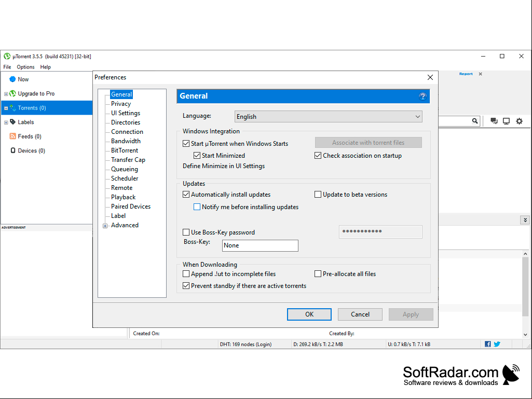The image size is (532, 399).
Task: Select BitTorrent in preferences tree
Action: (125, 150)
